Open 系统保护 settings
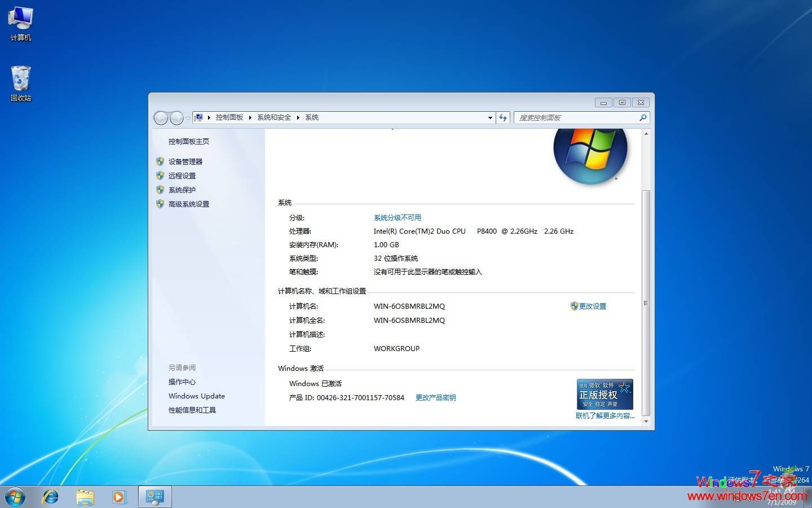The height and width of the screenshot is (508, 812). click(x=182, y=190)
